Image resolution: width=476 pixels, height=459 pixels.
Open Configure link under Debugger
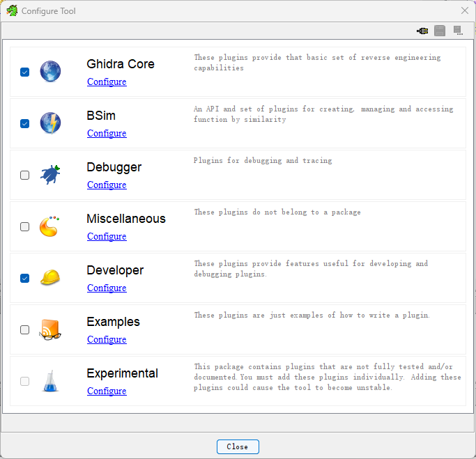point(107,185)
